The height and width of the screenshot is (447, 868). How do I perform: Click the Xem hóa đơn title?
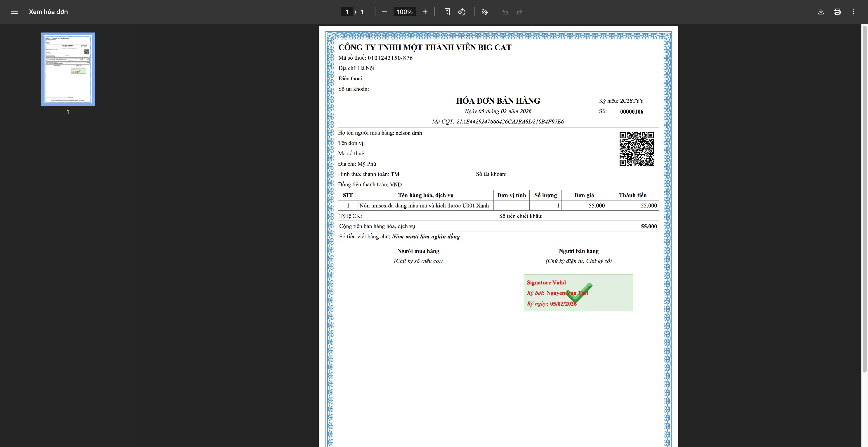48,12
